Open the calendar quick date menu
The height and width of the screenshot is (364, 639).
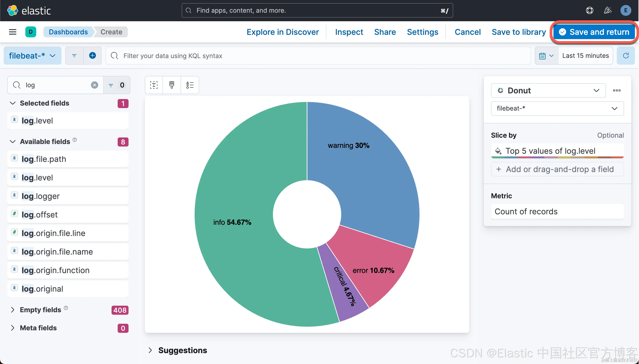tap(546, 56)
